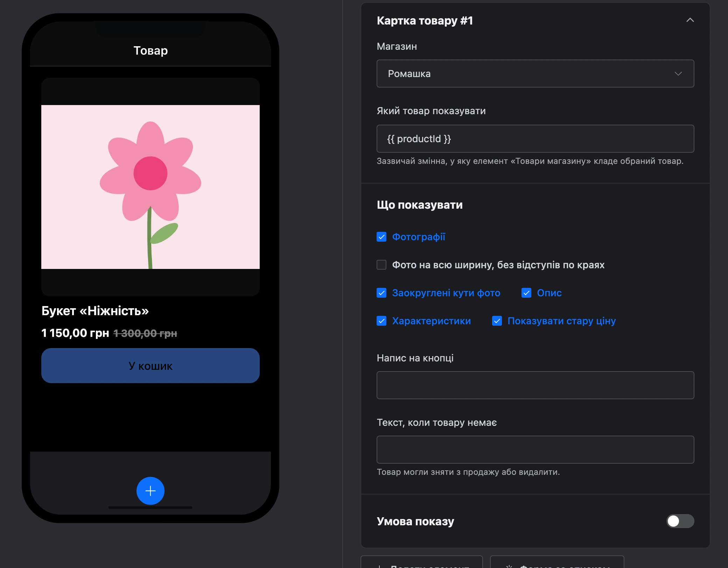Uncheck the Фотографії checkbox

pyautogui.click(x=381, y=237)
